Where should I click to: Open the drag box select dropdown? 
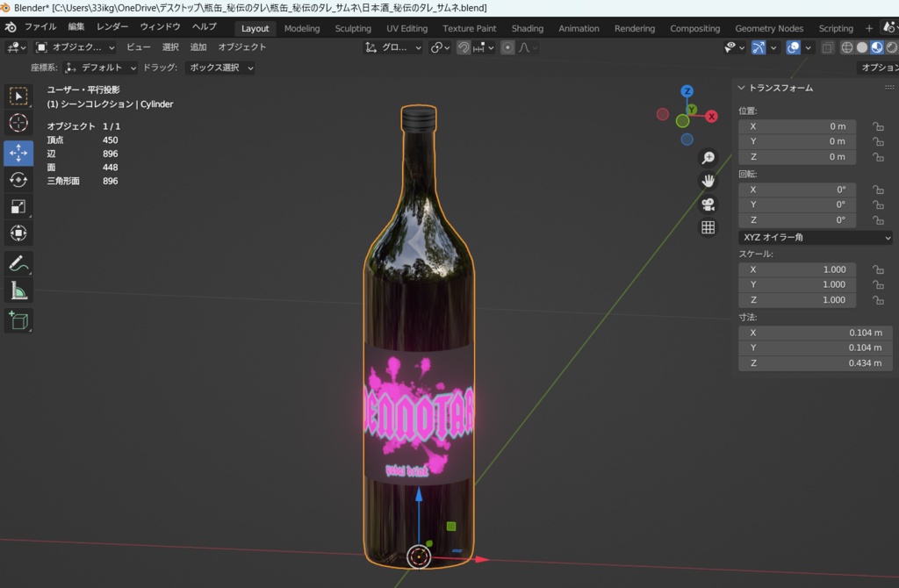pyautogui.click(x=220, y=68)
